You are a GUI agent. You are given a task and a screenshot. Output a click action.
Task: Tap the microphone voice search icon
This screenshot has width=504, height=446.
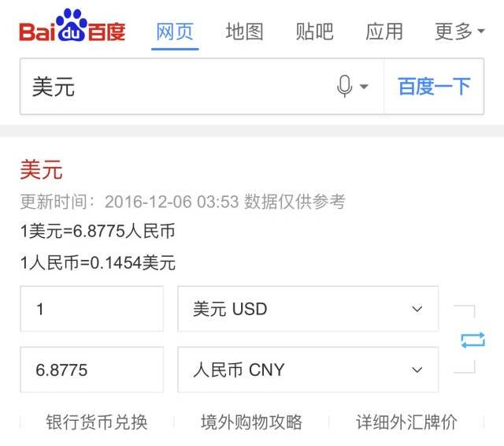point(344,86)
